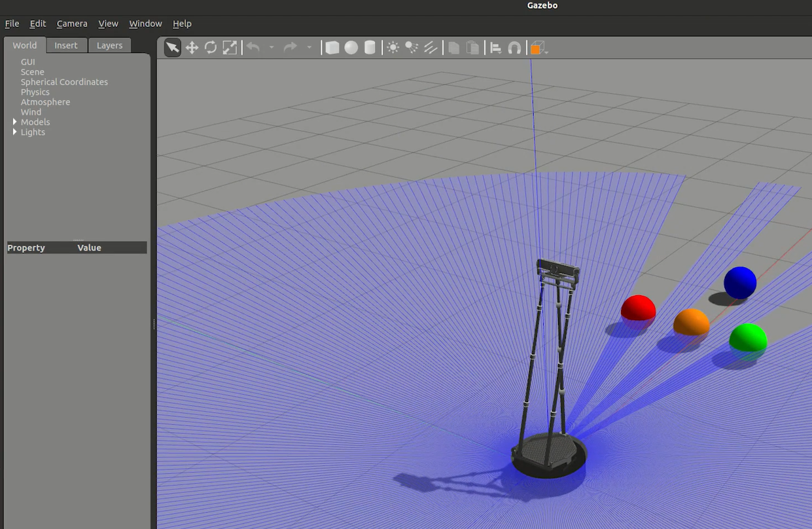This screenshot has width=812, height=529.
Task: Toggle the snap magnet tool
Action: click(x=515, y=48)
